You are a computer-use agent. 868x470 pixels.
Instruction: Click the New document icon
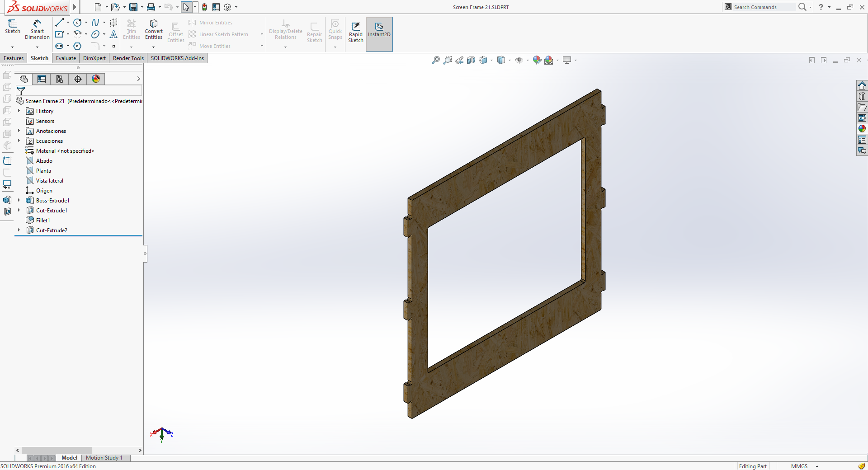coord(98,7)
